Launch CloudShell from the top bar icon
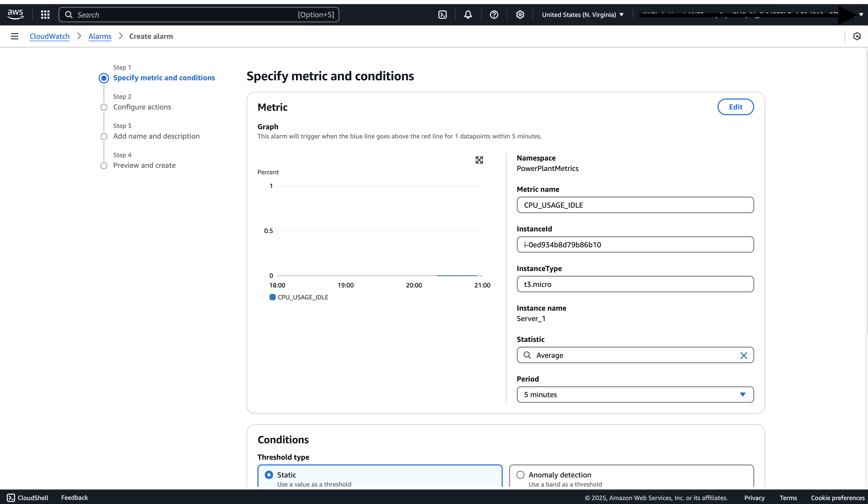The width and height of the screenshot is (868, 504). coord(443,15)
